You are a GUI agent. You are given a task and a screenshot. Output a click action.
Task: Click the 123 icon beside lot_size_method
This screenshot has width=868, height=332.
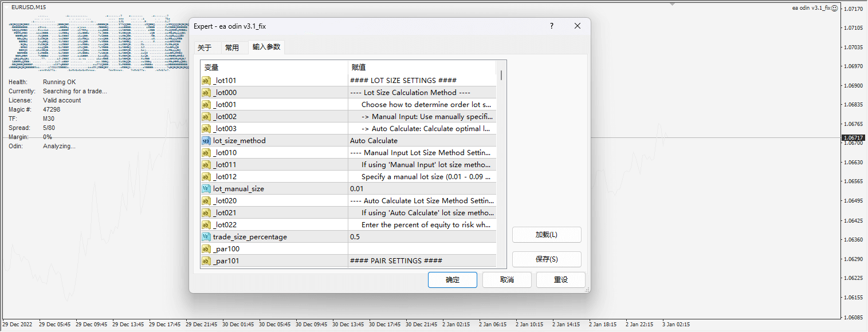click(206, 140)
